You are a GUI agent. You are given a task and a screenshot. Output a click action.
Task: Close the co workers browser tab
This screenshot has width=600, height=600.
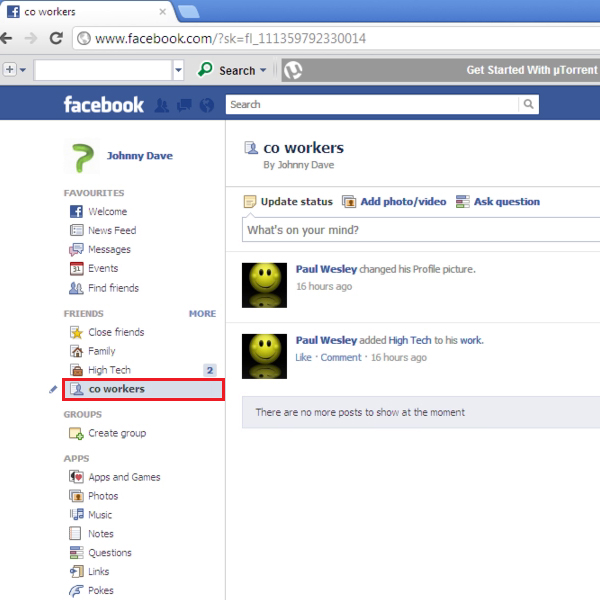(x=163, y=12)
